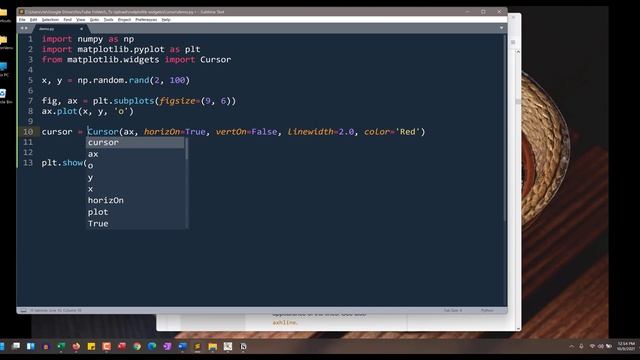The height and width of the screenshot is (360, 640).
Task: Pick 'horizOn' from the autocomplete popup
Action: click(135, 200)
